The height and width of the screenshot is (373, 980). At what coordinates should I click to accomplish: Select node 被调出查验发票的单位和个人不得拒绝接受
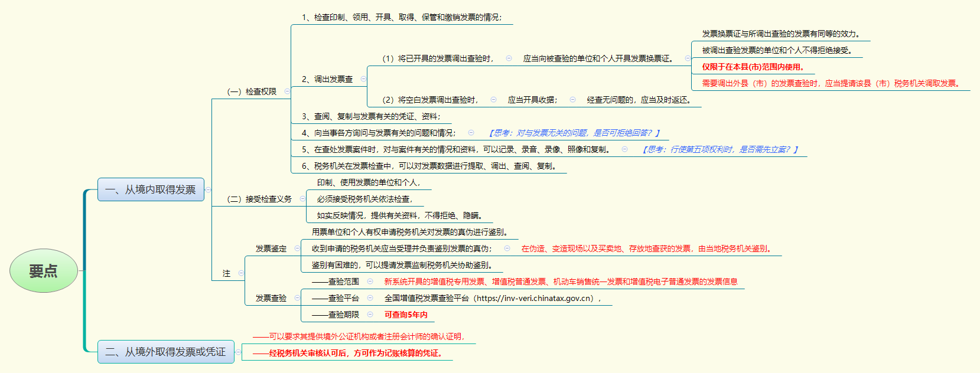pyautogui.click(x=778, y=50)
